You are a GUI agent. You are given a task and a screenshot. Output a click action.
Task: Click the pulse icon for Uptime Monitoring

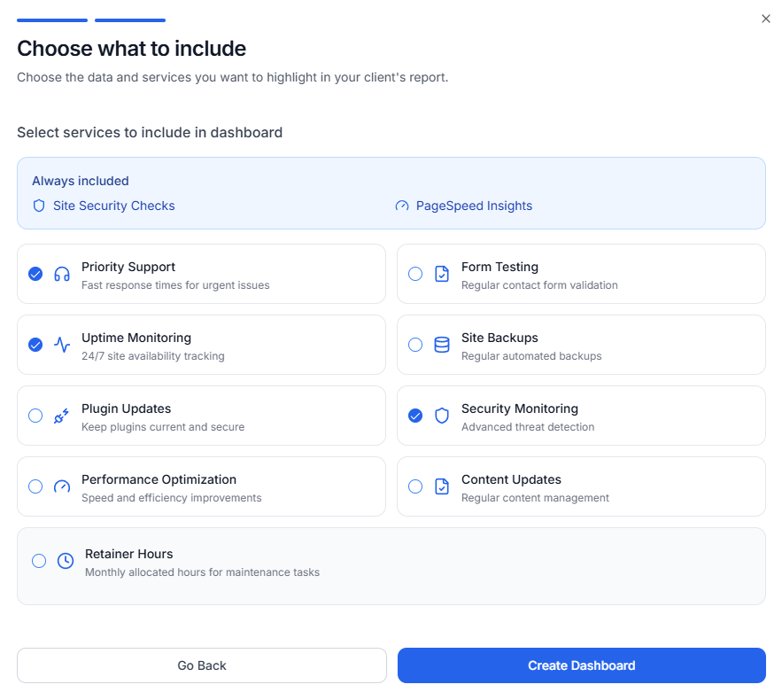point(62,345)
